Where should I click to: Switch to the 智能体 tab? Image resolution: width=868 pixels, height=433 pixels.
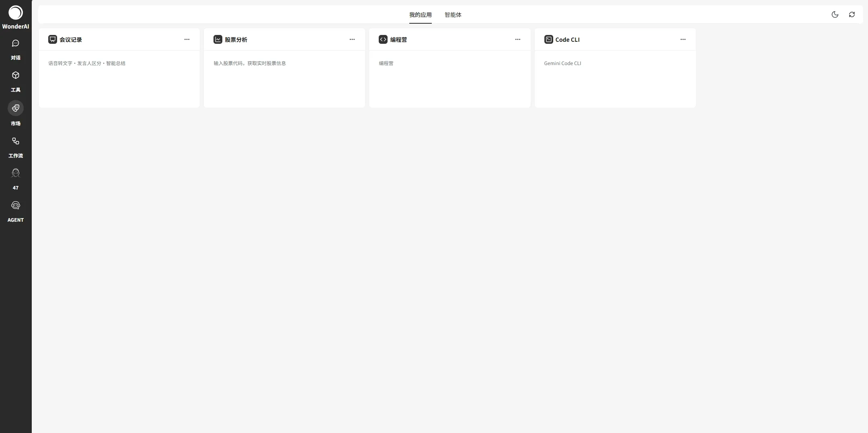point(453,15)
